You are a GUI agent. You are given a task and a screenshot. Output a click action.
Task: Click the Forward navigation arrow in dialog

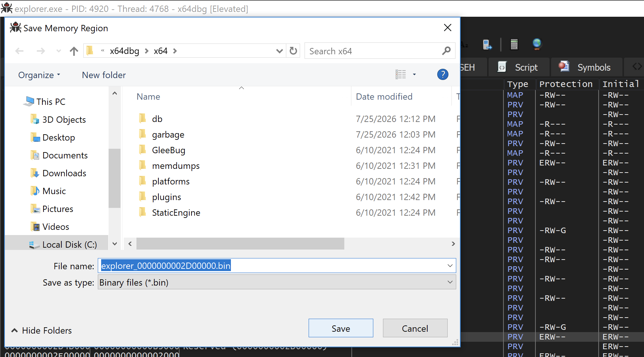pyautogui.click(x=41, y=51)
